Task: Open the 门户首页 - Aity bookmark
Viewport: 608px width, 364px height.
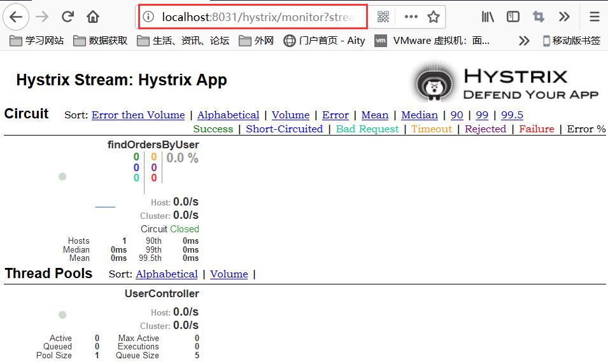Action: 324,40
